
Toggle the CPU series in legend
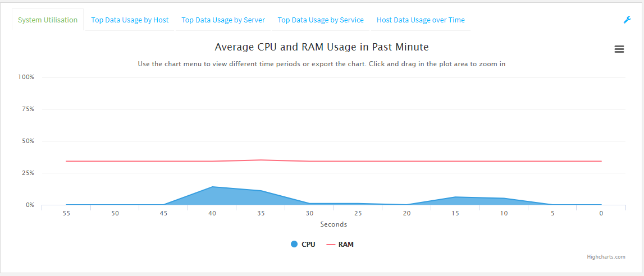pyautogui.click(x=308, y=245)
